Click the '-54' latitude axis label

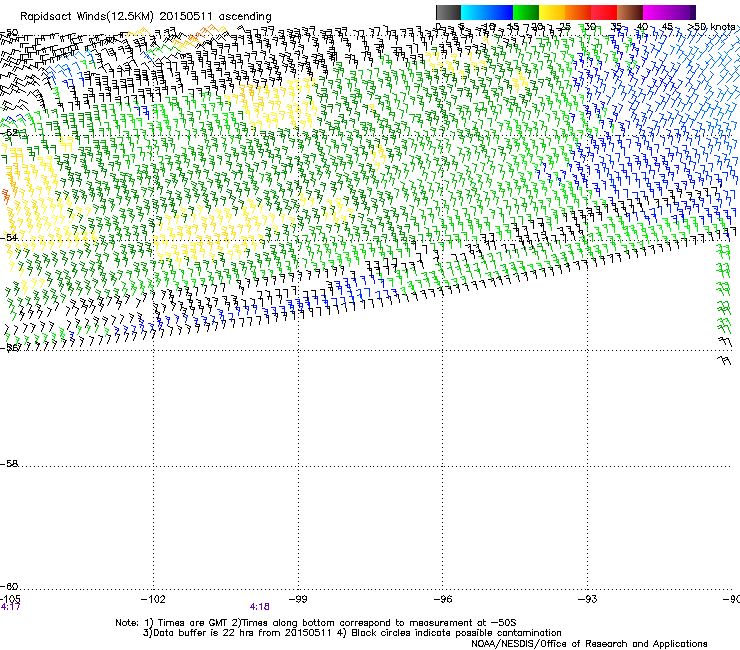9,237
